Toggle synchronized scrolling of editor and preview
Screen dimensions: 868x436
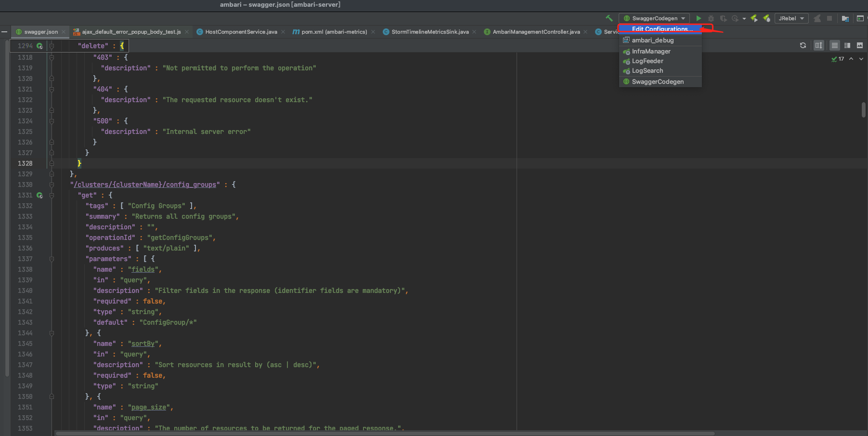pos(818,45)
